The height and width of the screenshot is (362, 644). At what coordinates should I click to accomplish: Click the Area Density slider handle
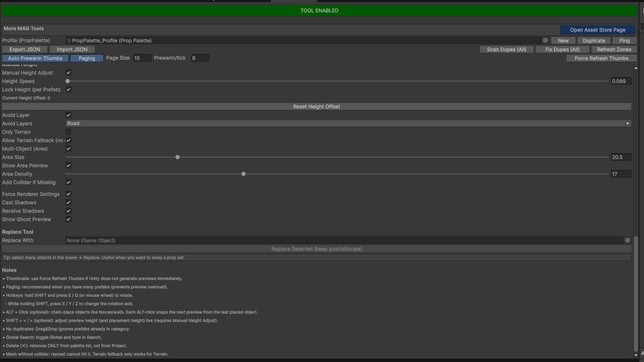[x=244, y=174]
